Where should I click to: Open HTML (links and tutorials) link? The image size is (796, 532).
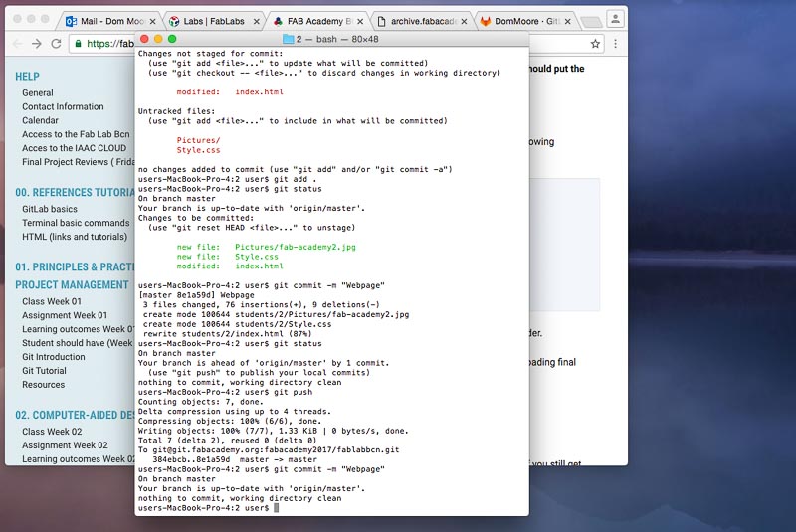pos(75,237)
